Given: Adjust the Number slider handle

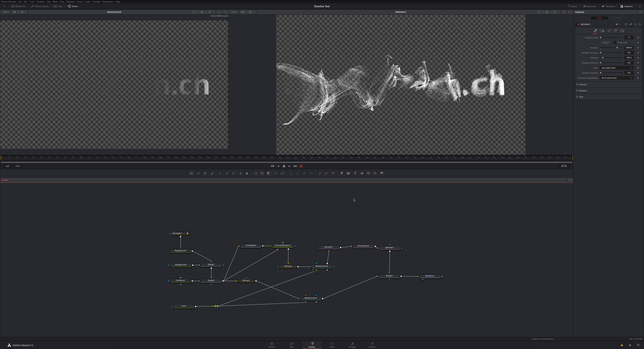Looking at the screenshot, I should tap(617, 47).
